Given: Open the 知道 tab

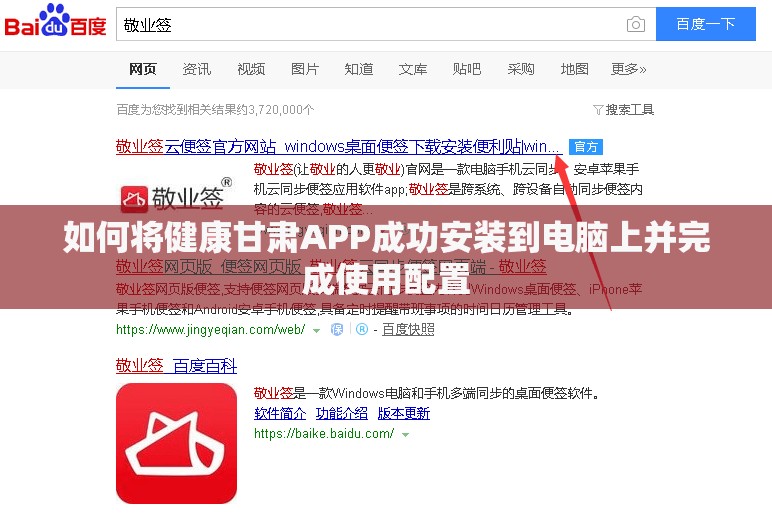Looking at the screenshot, I should [x=358, y=69].
